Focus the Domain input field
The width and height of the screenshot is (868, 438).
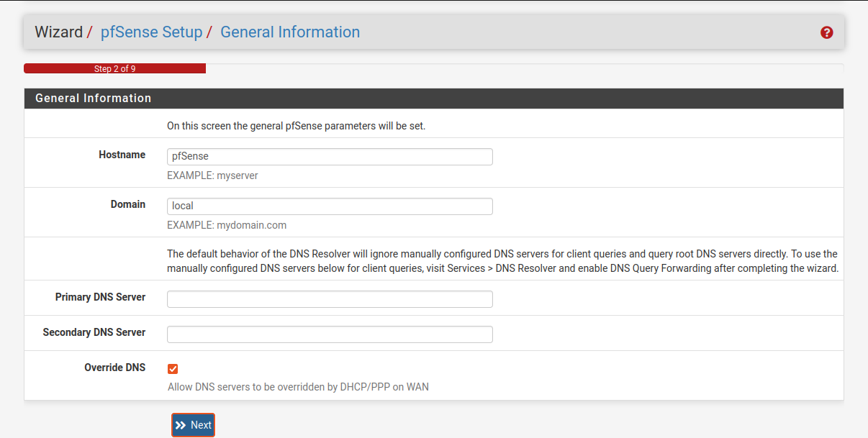(x=330, y=206)
